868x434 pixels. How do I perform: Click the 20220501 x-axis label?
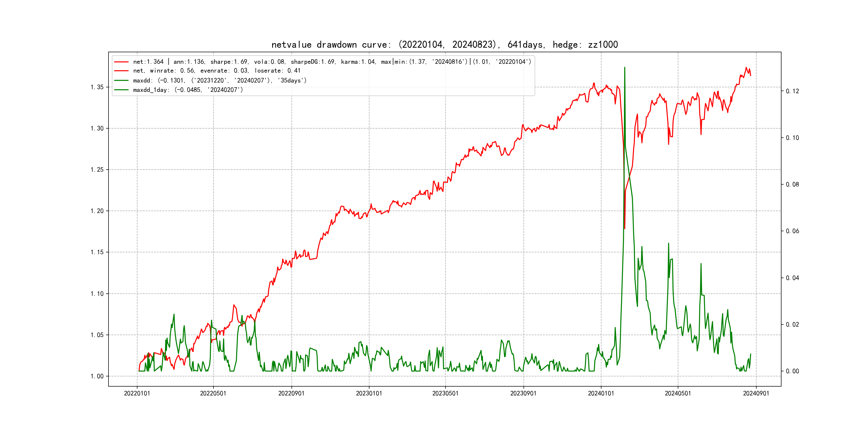click(213, 394)
